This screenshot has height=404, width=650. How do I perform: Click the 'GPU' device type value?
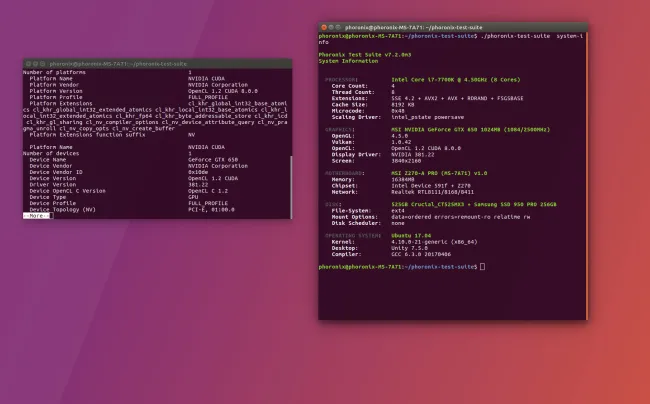click(193, 197)
